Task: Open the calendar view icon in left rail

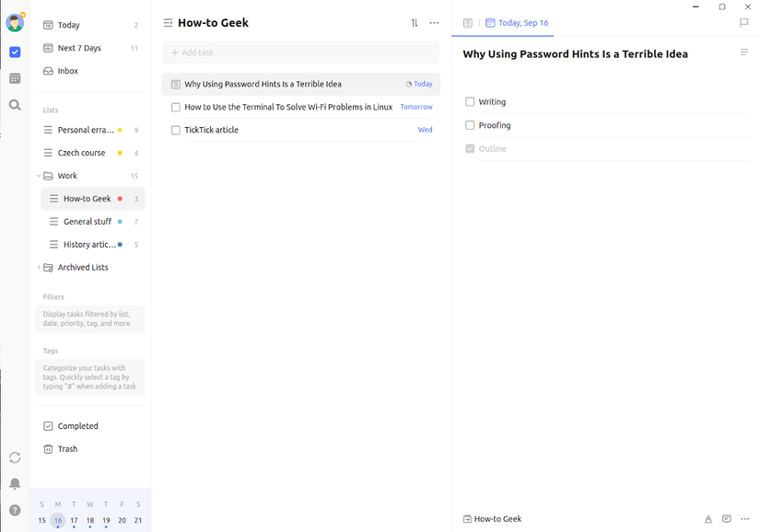Action: (15, 78)
